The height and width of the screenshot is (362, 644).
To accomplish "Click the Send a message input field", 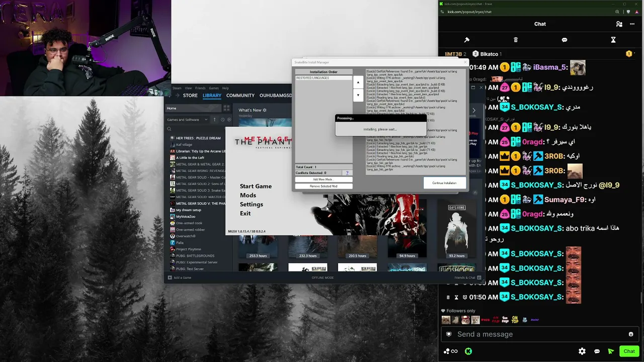I will pyautogui.click(x=539, y=334).
